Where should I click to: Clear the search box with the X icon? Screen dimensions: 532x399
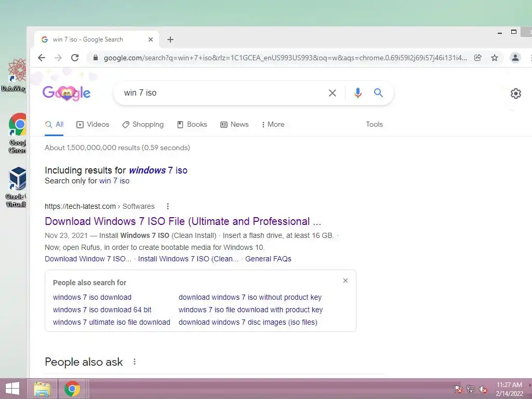click(x=332, y=92)
